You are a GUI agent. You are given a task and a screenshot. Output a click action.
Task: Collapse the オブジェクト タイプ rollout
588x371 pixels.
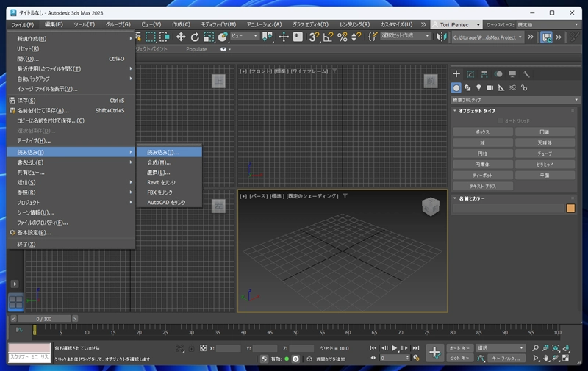[x=476, y=110]
